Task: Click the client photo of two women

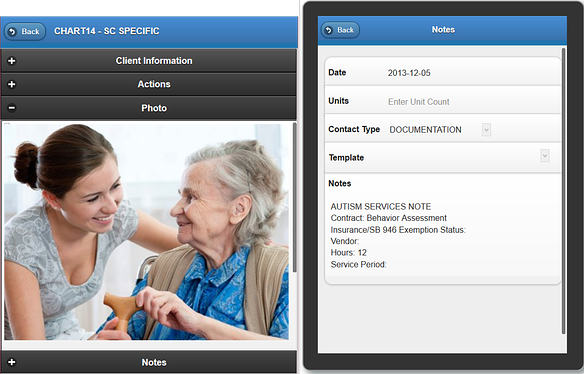Action: tap(146, 231)
